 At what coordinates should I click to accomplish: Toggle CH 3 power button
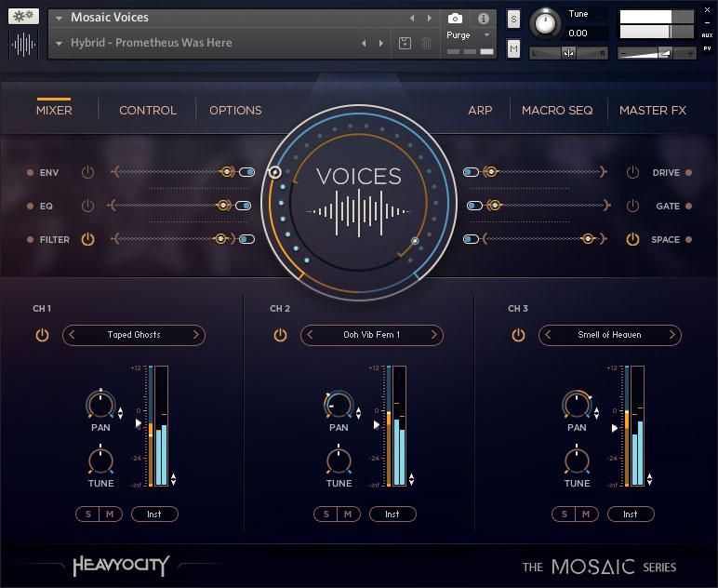pyautogui.click(x=518, y=335)
